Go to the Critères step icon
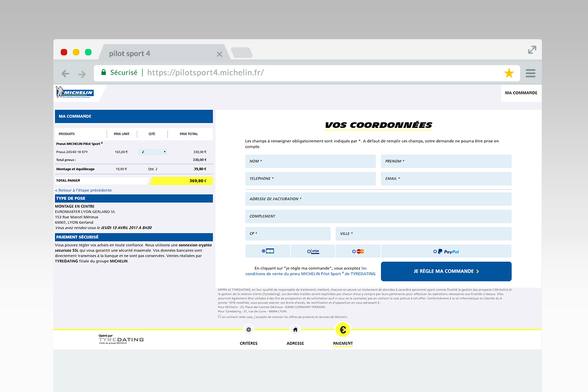The width and height of the screenshot is (588, 392). [248, 330]
